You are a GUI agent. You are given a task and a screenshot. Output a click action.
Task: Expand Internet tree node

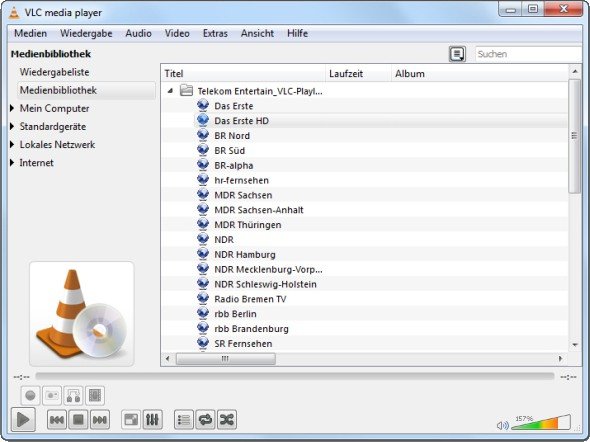click(x=12, y=163)
